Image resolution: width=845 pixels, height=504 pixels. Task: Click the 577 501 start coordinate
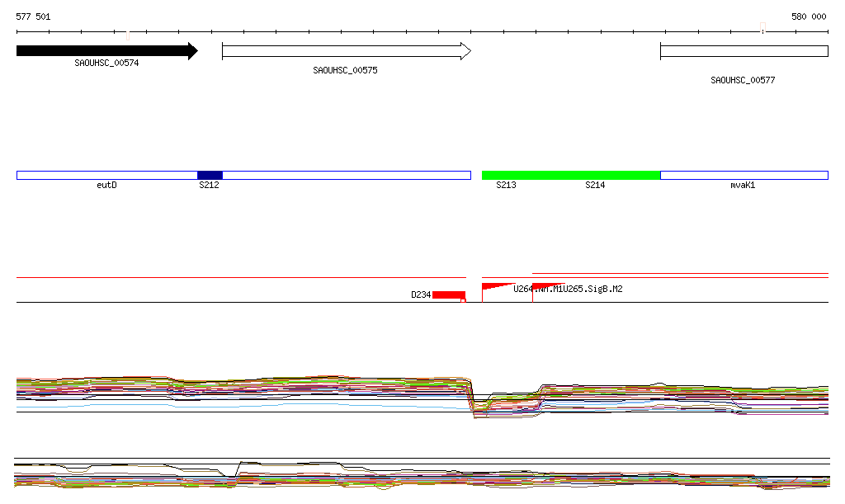(x=33, y=16)
